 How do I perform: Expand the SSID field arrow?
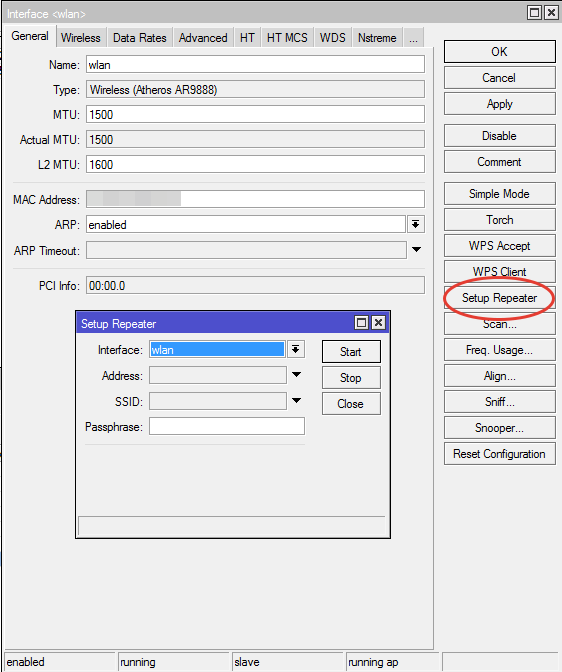coord(296,400)
